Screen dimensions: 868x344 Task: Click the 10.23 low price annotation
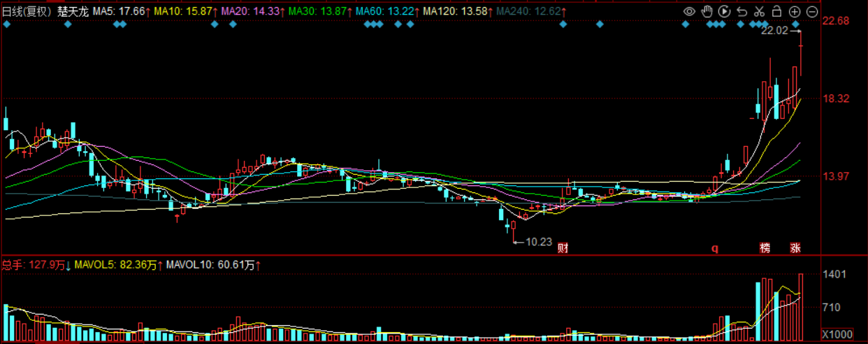(x=538, y=243)
